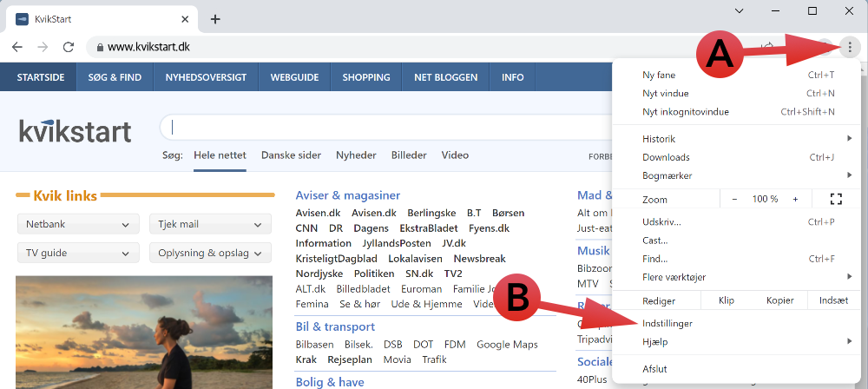Viewport: 868px width, 389px height.
Task: Open the Netbank dropdown
Action: pos(76,224)
